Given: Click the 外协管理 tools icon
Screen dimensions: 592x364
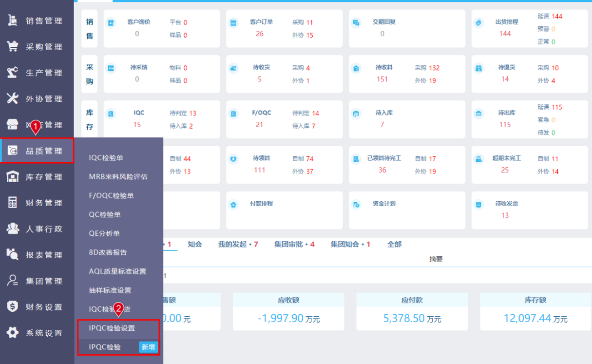Looking at the screenshot, I should 12,98.
